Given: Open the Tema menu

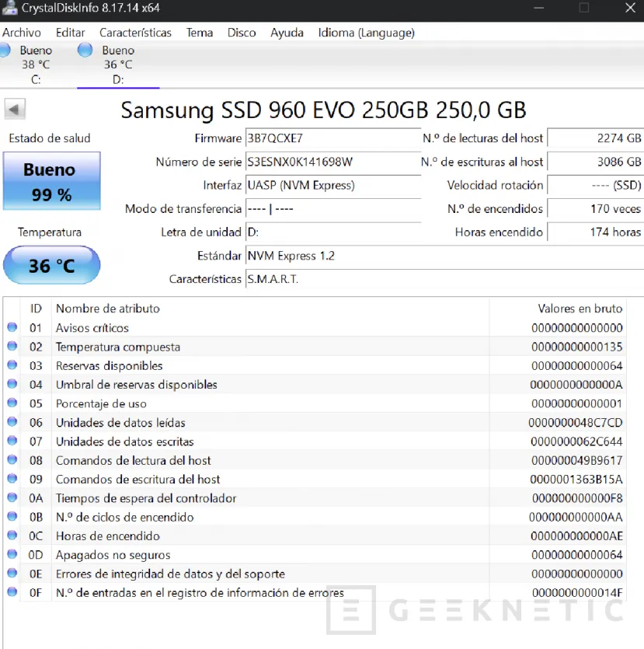Looking at the screenshot, I should point(200,33).
